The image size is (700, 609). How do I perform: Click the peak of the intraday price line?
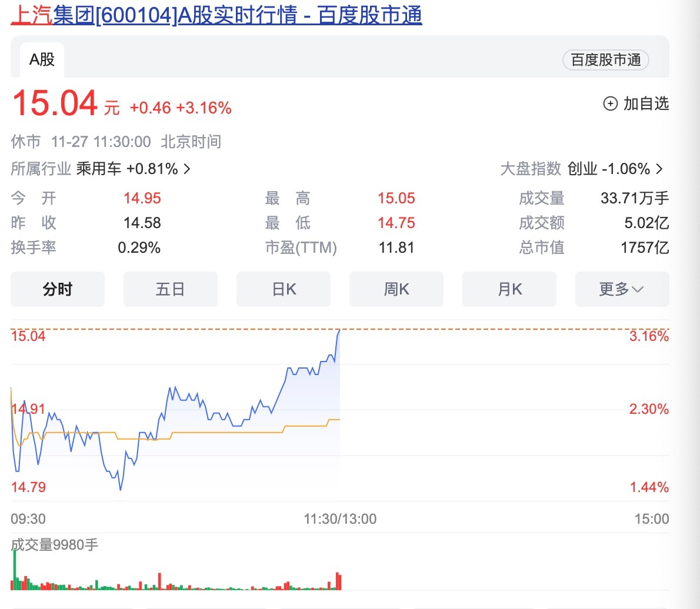pos(339,330)
